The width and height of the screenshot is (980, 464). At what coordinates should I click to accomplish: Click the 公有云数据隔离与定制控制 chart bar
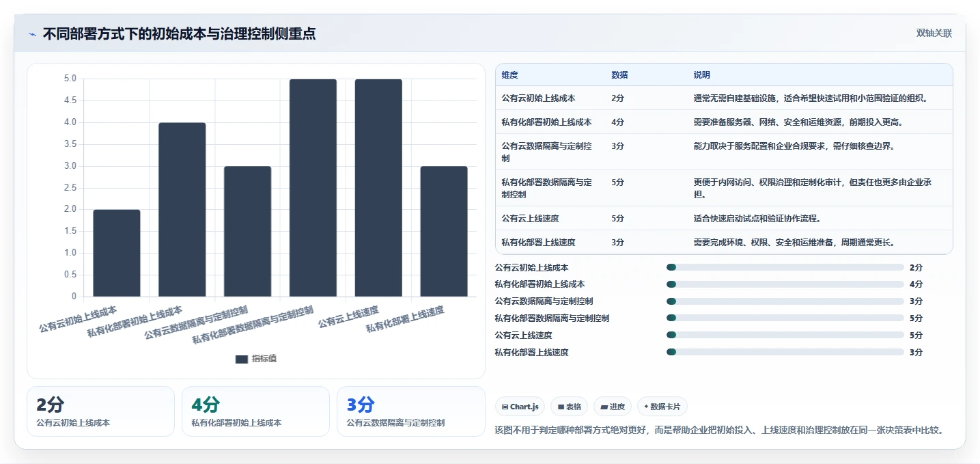pos(248,231)
